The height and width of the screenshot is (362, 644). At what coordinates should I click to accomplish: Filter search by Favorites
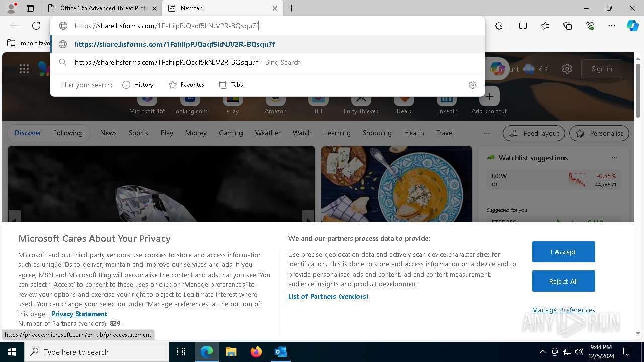[187, 85]
